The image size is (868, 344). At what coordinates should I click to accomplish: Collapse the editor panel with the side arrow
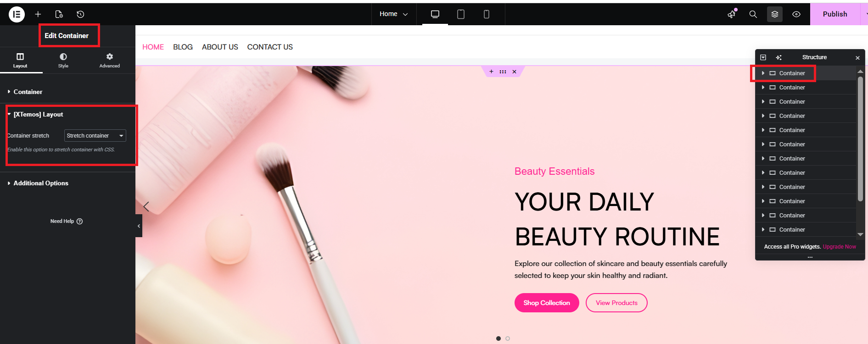139,226
